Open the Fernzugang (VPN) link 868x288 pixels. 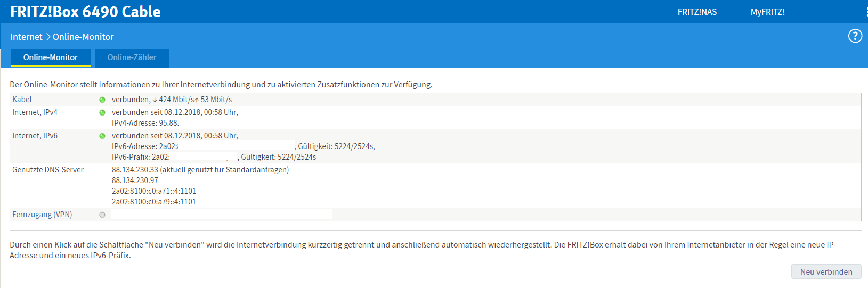[42, 215]
